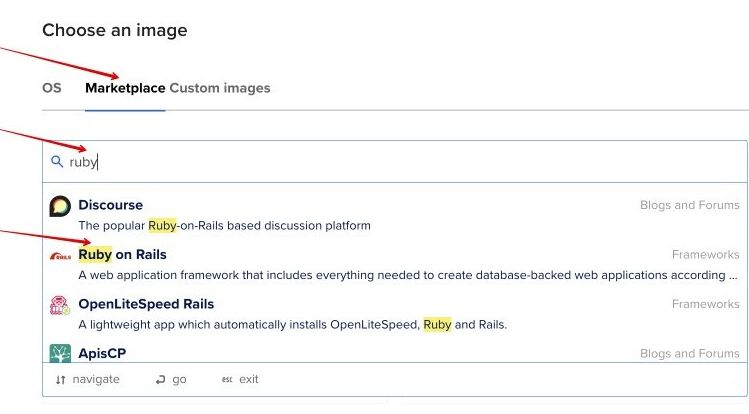
Task: Open the Custom images tab
Action: pos(220,88)
